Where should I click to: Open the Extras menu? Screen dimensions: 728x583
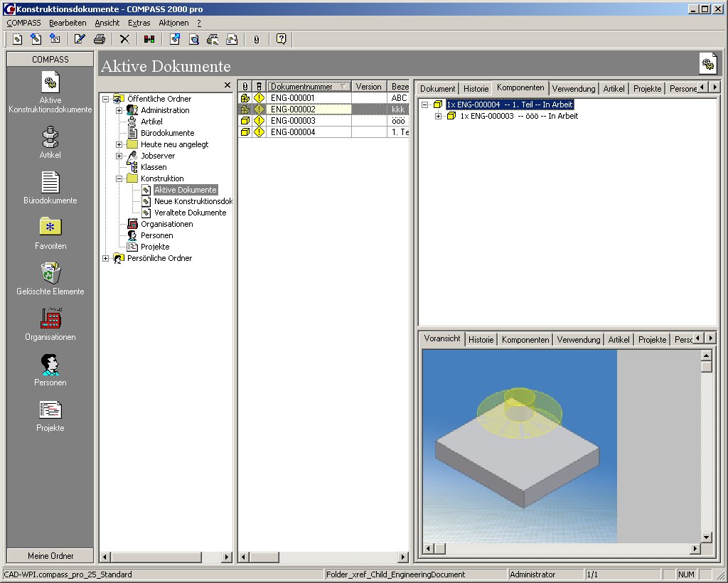click(139, 23)
